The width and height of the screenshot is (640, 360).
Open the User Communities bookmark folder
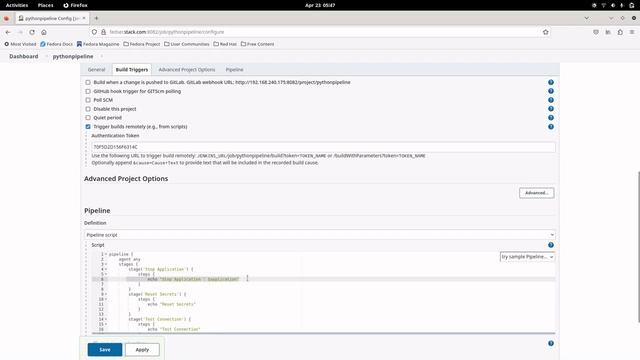(x=187, y=44)
